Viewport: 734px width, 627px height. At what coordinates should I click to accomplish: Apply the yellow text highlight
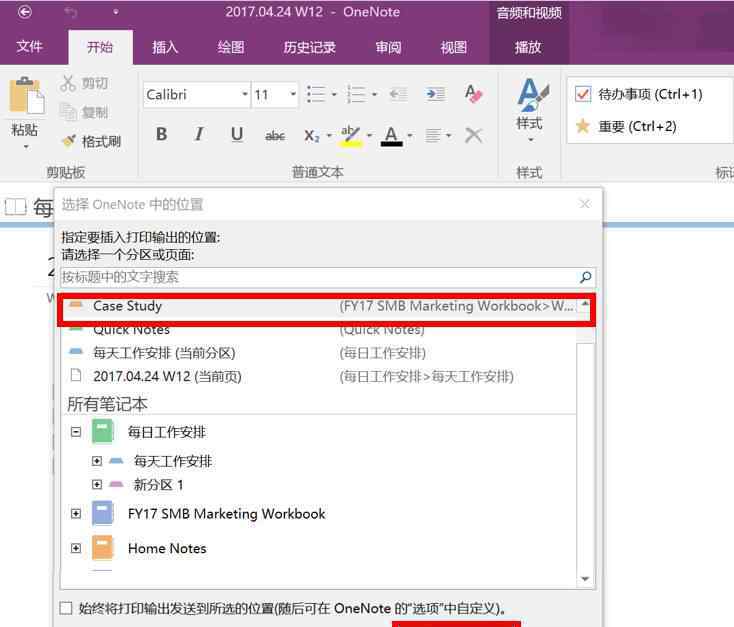351,136
